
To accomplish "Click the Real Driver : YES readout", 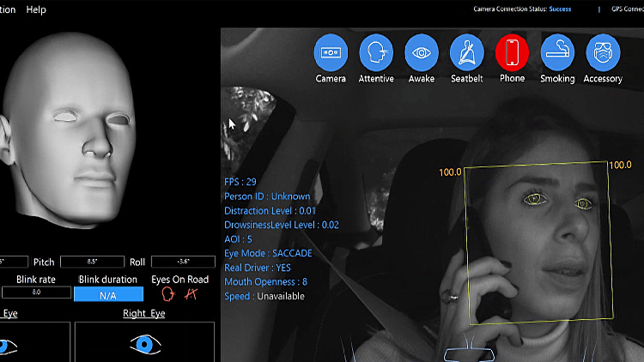I will 258,268.
